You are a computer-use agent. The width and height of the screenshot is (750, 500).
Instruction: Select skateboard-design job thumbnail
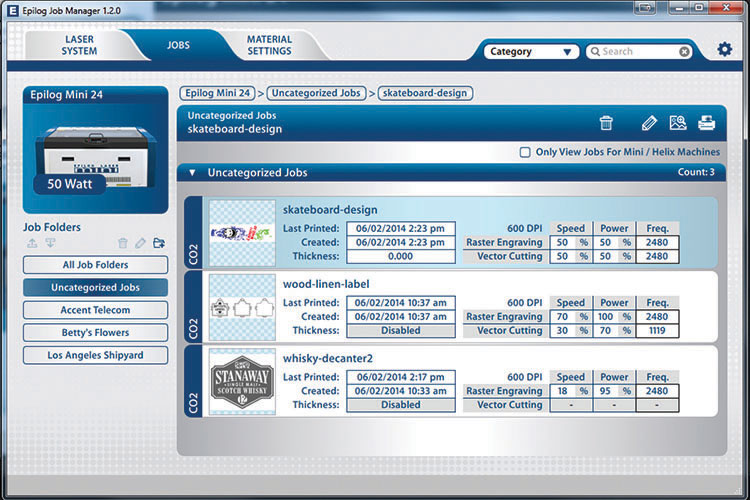tap(242, 233)
